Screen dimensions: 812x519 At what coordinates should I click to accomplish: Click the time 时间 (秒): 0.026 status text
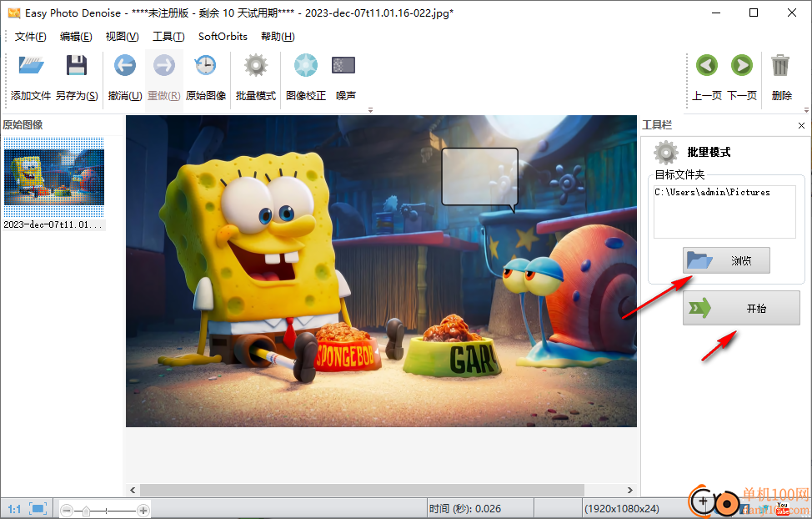pyautogui.click(x=464, y=509)
